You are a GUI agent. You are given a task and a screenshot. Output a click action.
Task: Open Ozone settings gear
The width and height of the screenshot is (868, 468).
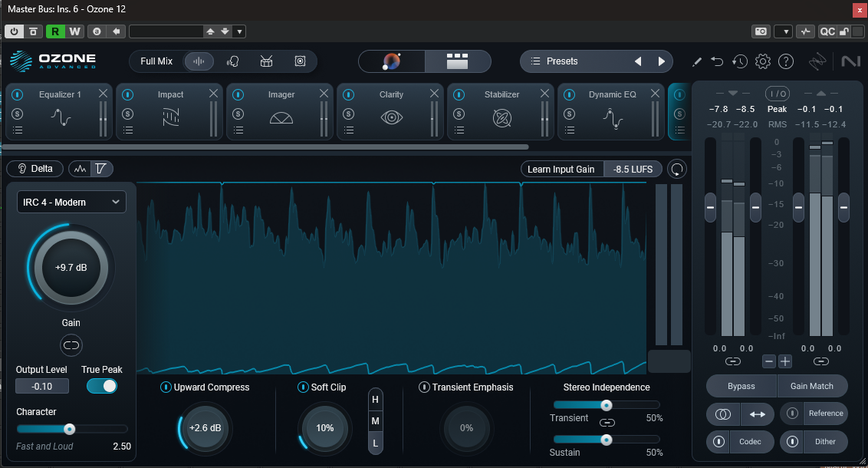763,61
